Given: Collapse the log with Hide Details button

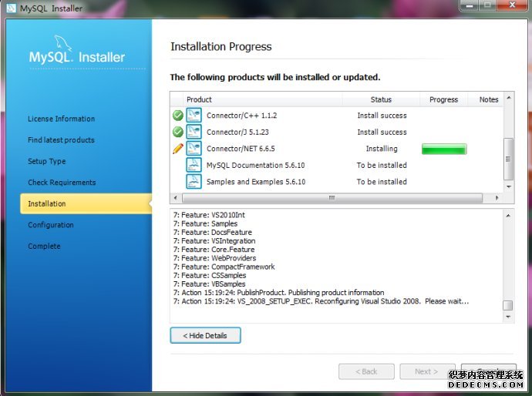Looking at the screenshot, I should (x=205, y=335).
